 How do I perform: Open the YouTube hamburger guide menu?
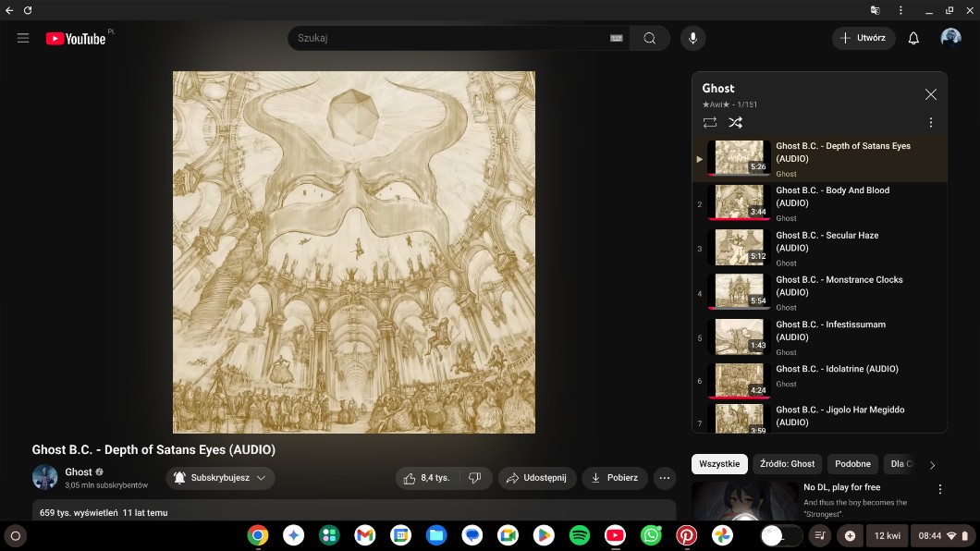(23, 38)
